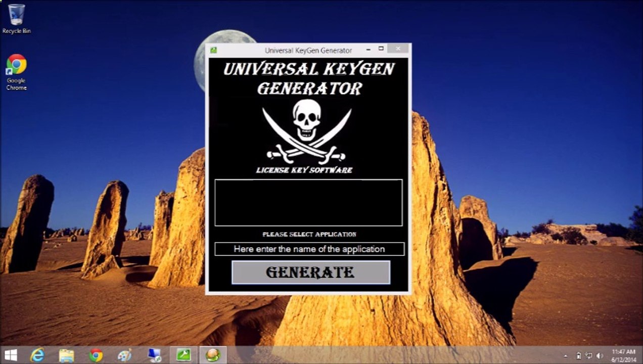
Task: Maximize the Universal KeyGen Generator window
Action: pyautogui.click(x=381, y=49)
